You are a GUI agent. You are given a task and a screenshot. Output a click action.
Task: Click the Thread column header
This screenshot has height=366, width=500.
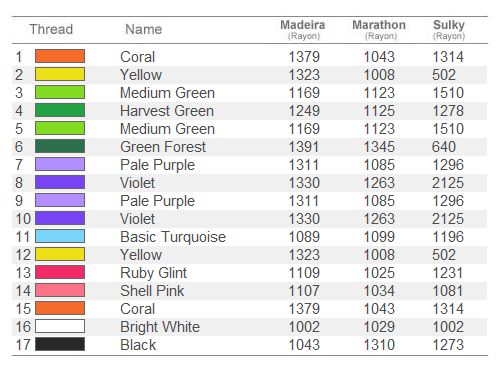click(x=51, y=29)
